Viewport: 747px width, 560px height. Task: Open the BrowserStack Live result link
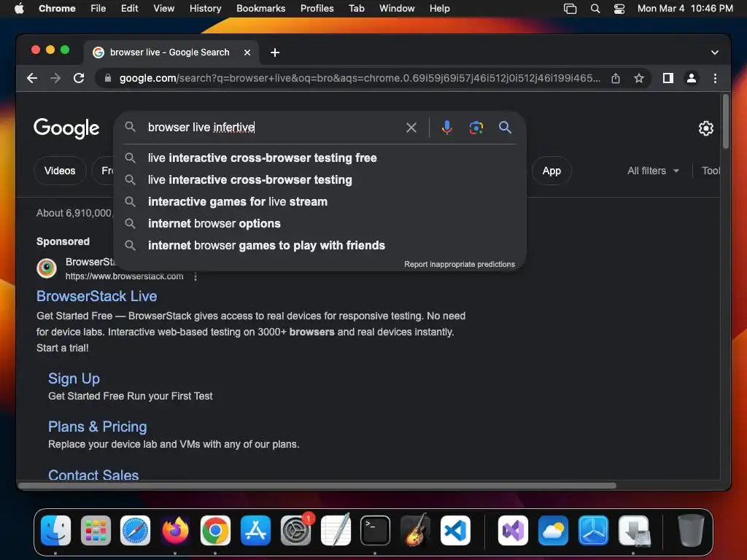[x=97, y=296]
